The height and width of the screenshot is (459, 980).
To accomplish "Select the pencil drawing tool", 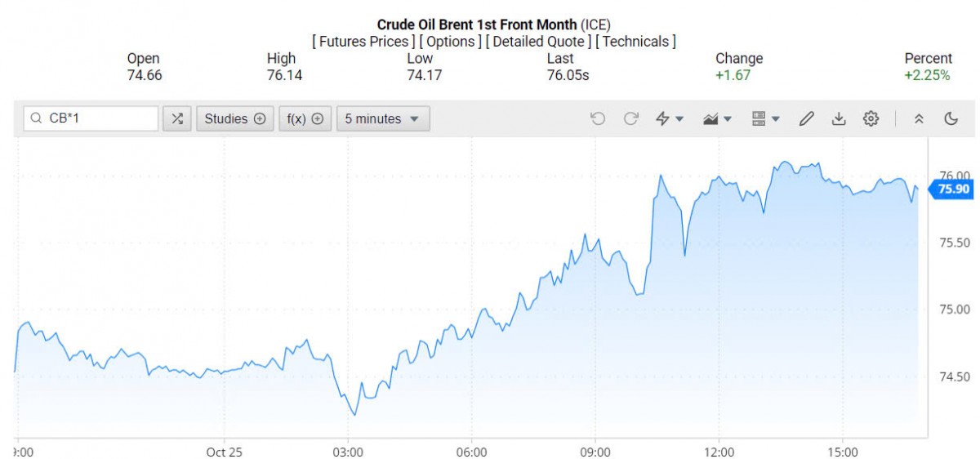I will pyautogui.click(x=806, y=118).
